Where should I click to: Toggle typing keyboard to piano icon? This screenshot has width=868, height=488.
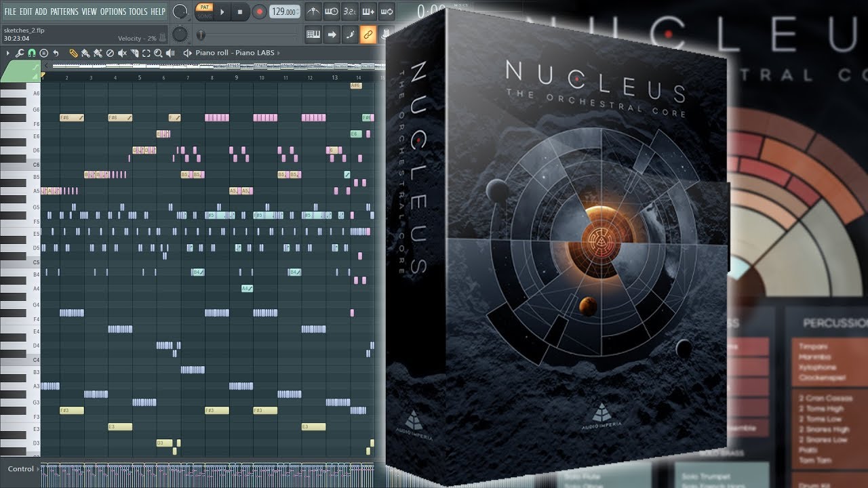[313, 35]
